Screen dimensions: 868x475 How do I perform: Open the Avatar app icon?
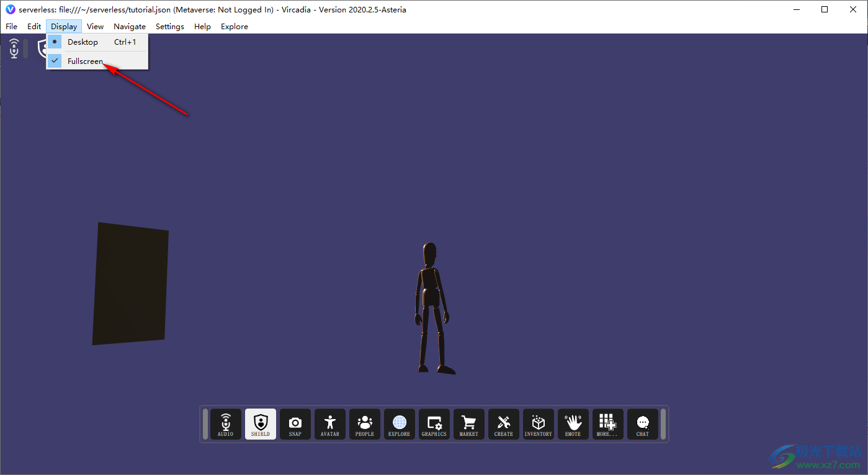[330, 424]
